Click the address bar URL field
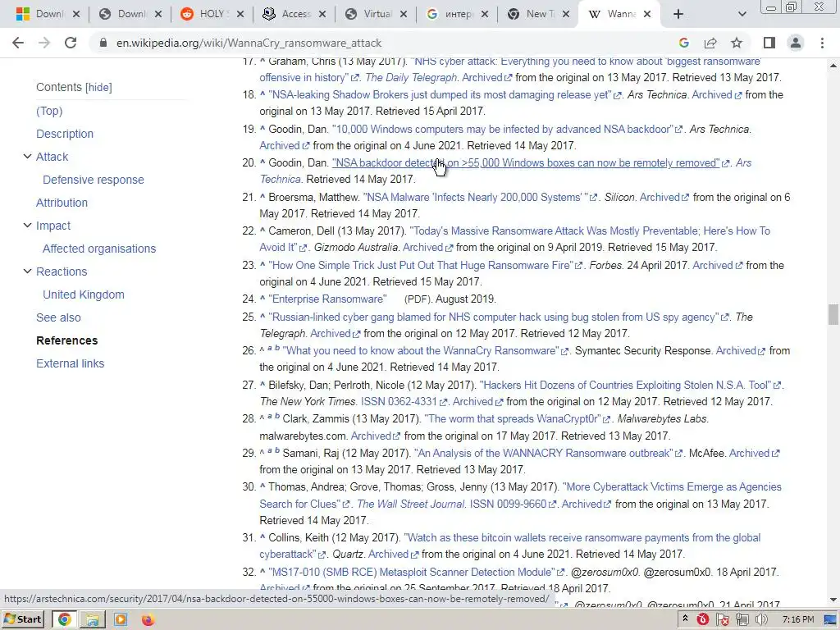840x630 pixels. pyautogui.click(x=386, y=43)
